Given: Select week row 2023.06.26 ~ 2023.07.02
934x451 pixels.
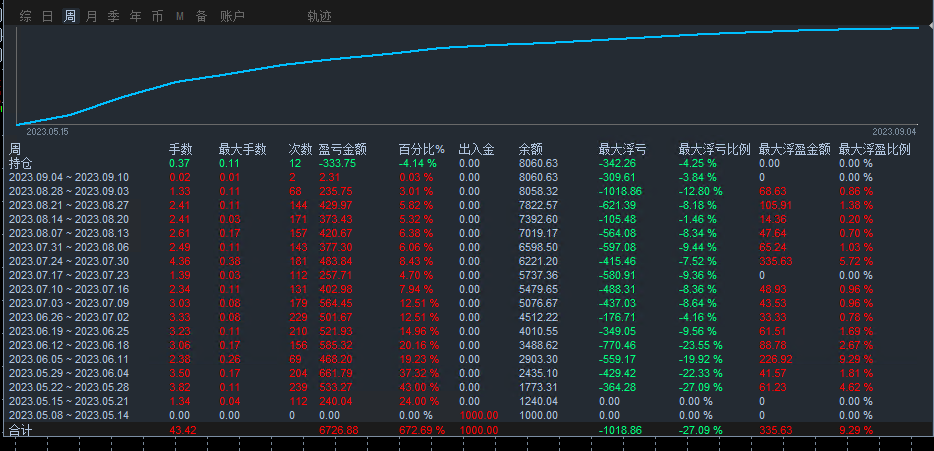Looking at the screenshot, I should tap(69, 317).
